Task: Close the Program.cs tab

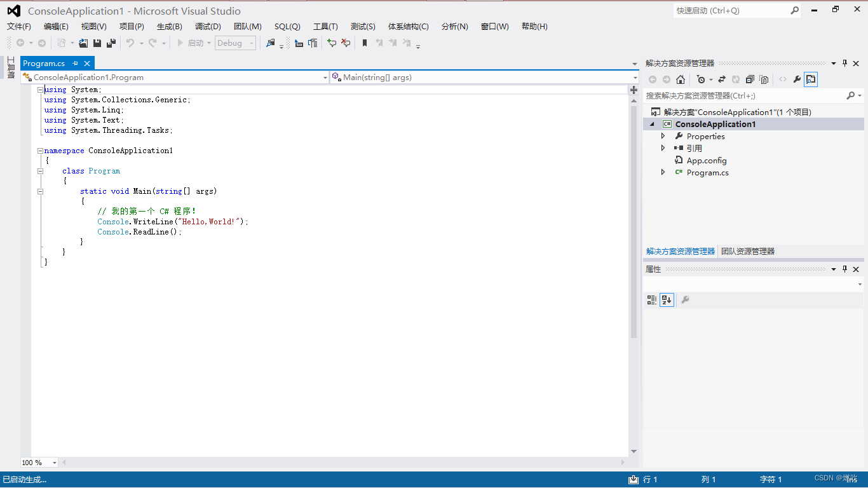Action: (87, 64)
